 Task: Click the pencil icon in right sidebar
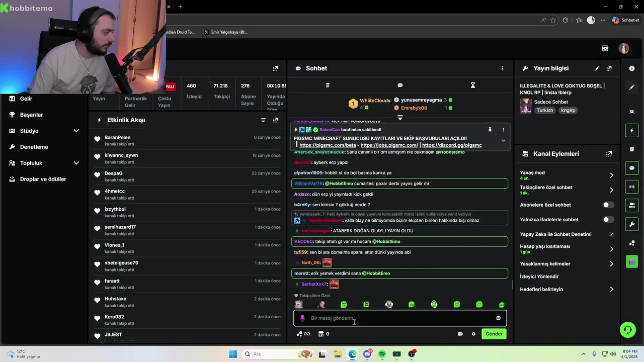(632, 87)
